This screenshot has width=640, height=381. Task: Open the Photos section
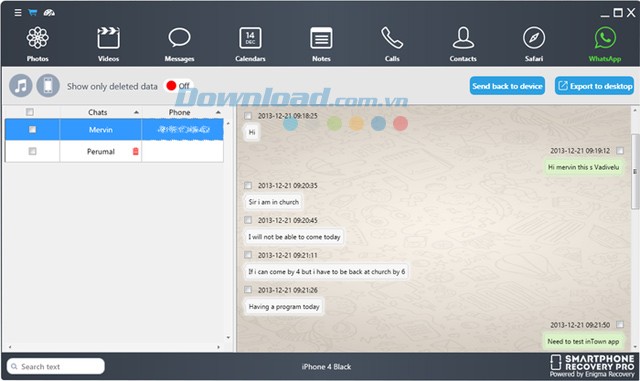click(38, 44)
